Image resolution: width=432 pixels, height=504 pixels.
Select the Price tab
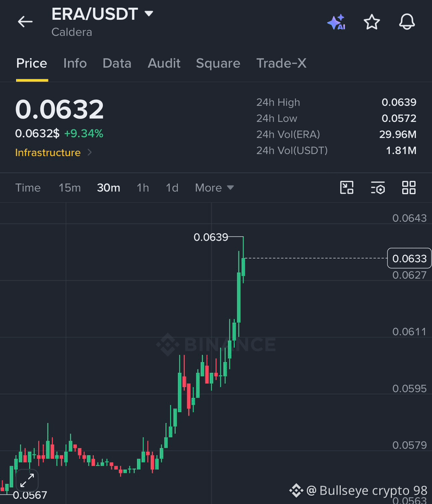tap(32, 63)
